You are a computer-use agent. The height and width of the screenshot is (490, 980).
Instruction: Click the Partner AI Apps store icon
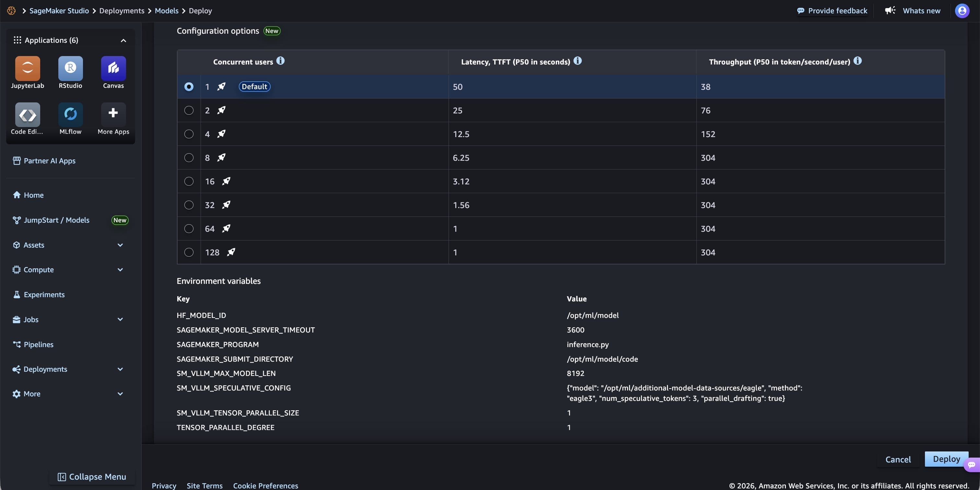pyautogui.click(x=17, y=160)
